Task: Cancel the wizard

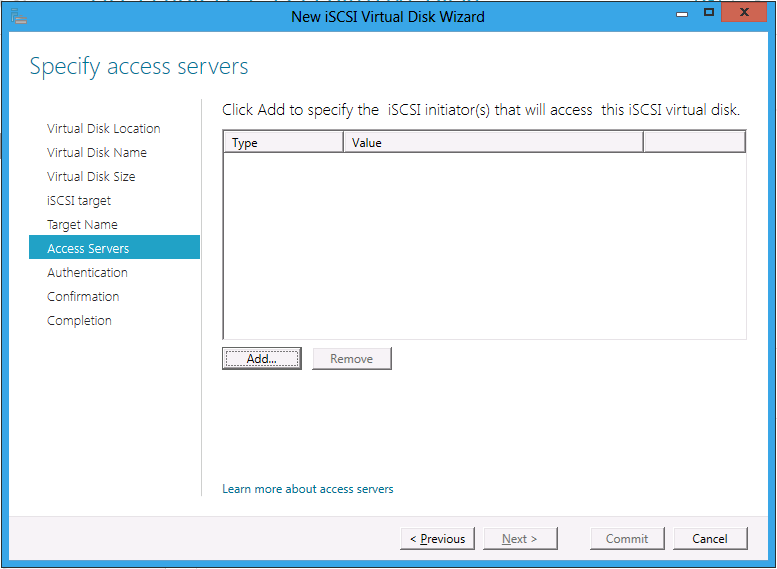Action: point(710,539)
